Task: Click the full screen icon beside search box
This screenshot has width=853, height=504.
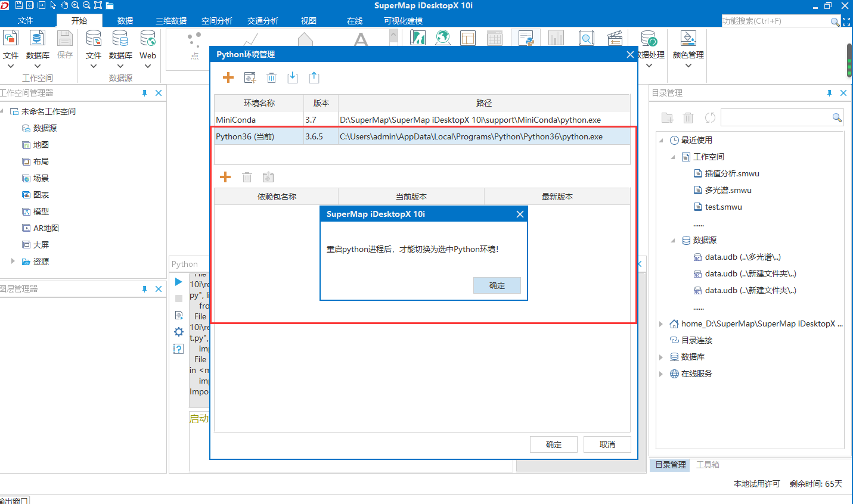Action: [x=846, y=21]
